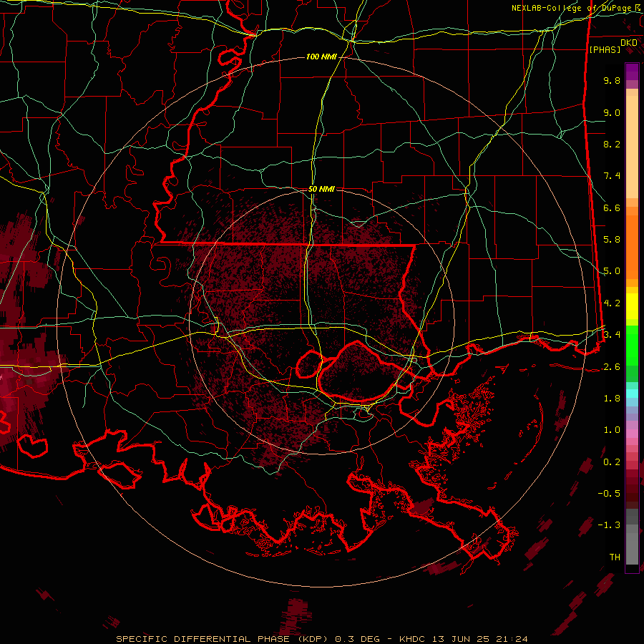The image size is (644, 644).
Task: Click the TH threshold label on scale
Action: point(615,557)
